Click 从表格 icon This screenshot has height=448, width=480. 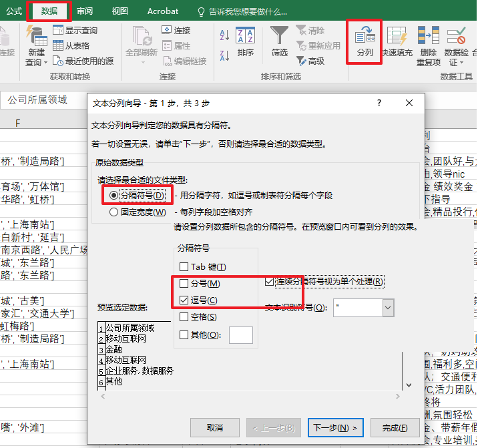pos(58,45)
